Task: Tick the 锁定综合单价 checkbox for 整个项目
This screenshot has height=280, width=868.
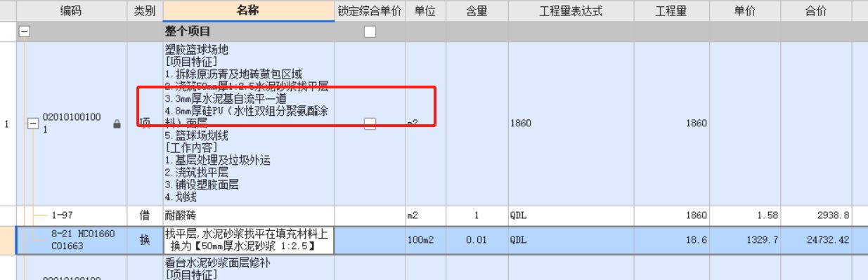Action: point(370,32)
